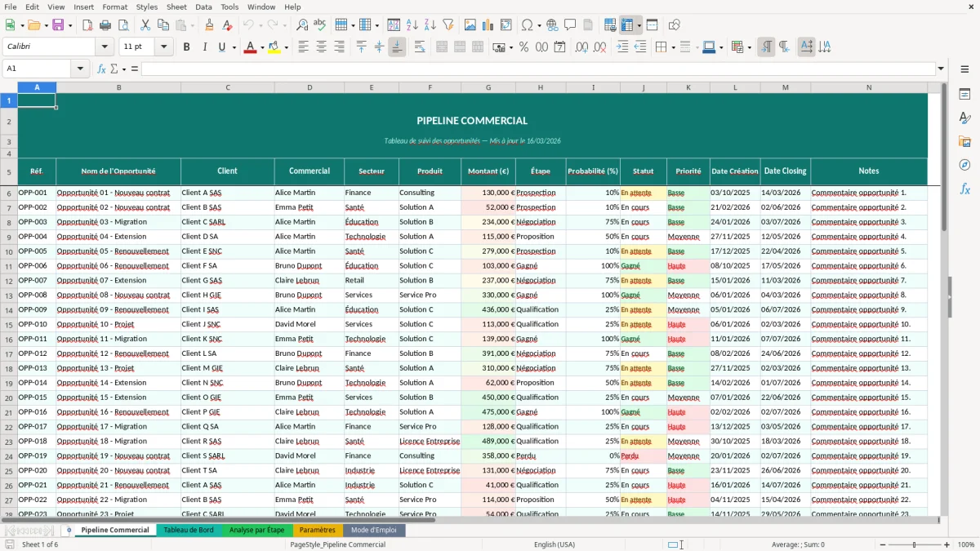Open Conditional Formatting dropdown arrow
The image size is (980, 551).
click(749, 47)
